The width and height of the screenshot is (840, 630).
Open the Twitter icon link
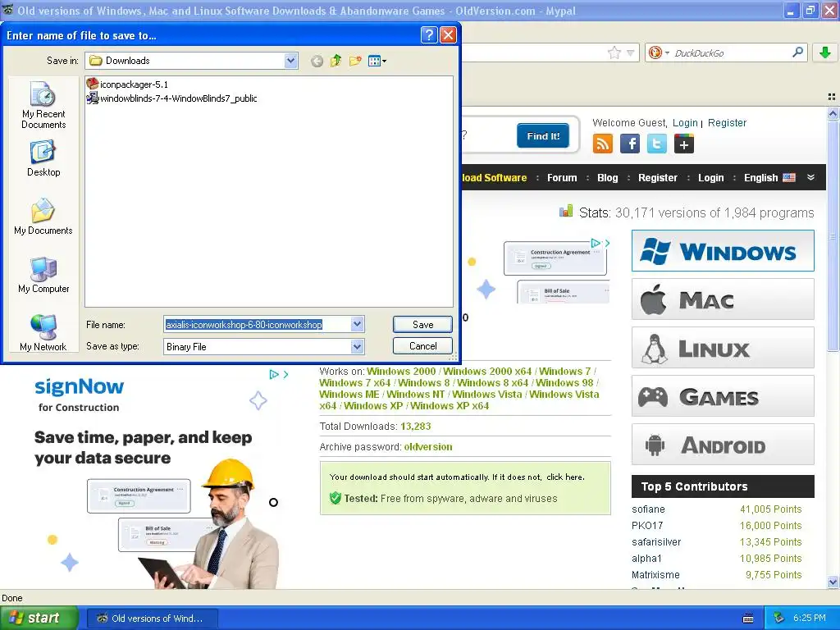point(657,144)
